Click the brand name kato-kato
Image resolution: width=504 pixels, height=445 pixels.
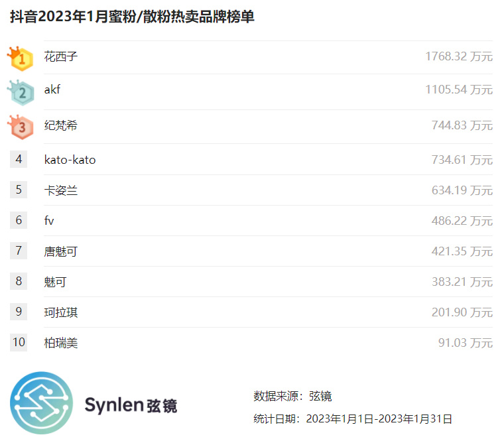coord(70,160)
